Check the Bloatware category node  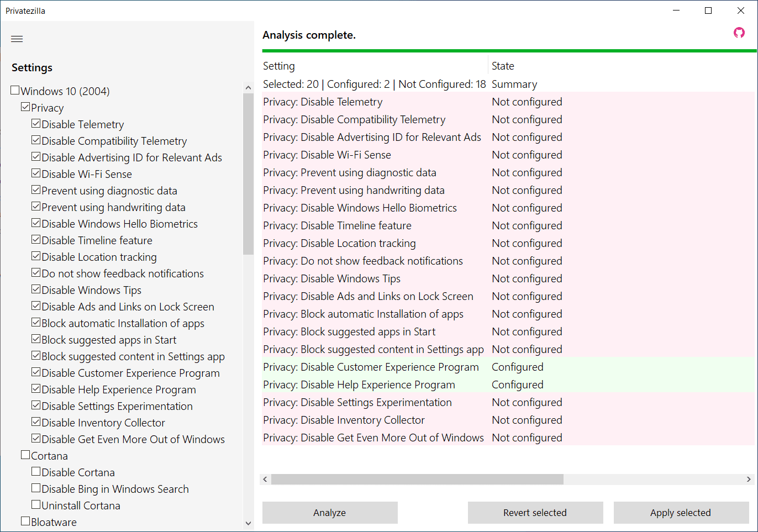point(25,522)
